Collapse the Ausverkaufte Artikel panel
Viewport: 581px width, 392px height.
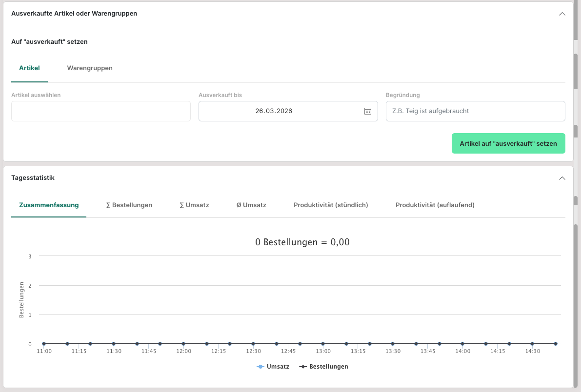562,14
